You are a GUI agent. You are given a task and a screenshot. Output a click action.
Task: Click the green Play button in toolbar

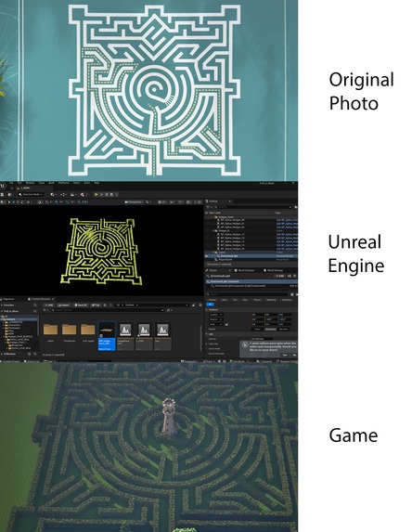tap(96, 194)
